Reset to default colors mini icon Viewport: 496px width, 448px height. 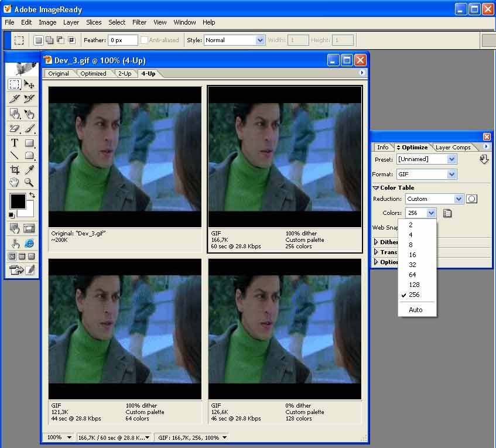pos(11,216)
